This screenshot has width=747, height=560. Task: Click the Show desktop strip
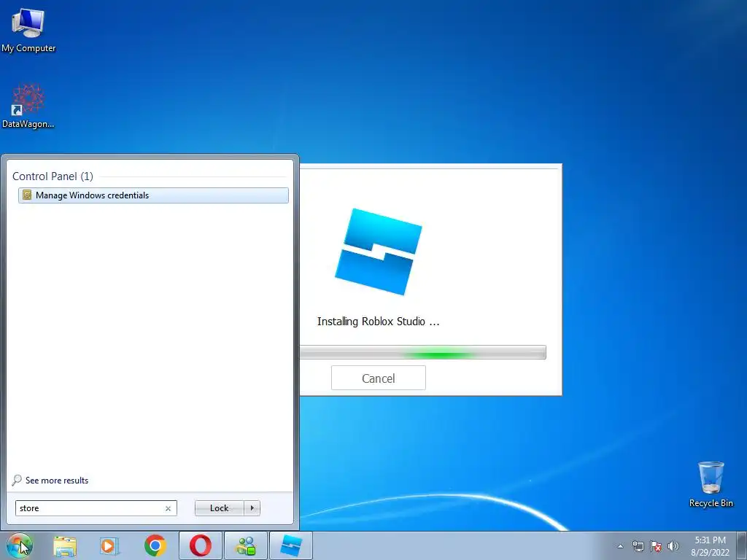(x=742, y=545)
